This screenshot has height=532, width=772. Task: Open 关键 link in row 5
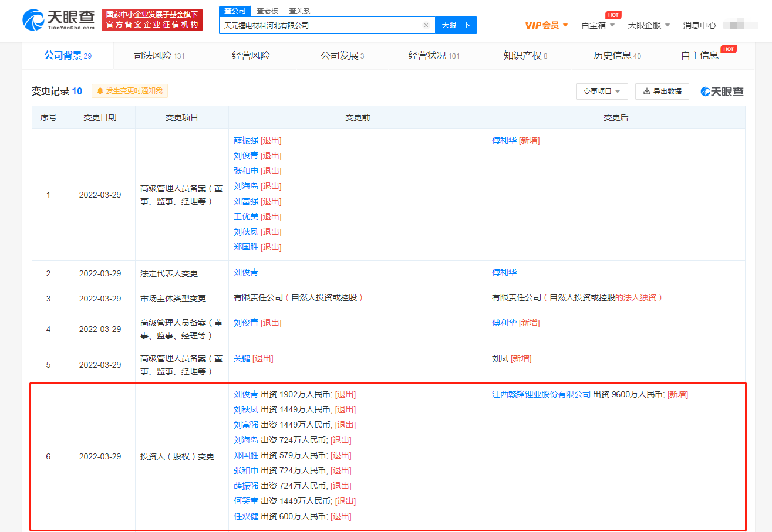click(x=242, y=359)
